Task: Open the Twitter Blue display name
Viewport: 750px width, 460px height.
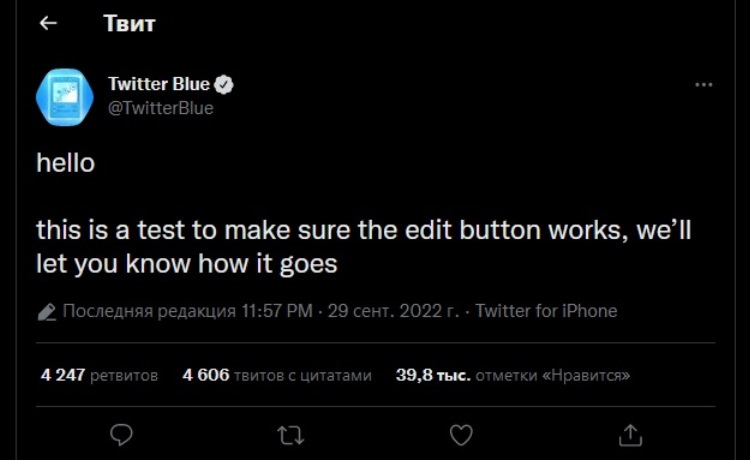Action: coord(159,84)
